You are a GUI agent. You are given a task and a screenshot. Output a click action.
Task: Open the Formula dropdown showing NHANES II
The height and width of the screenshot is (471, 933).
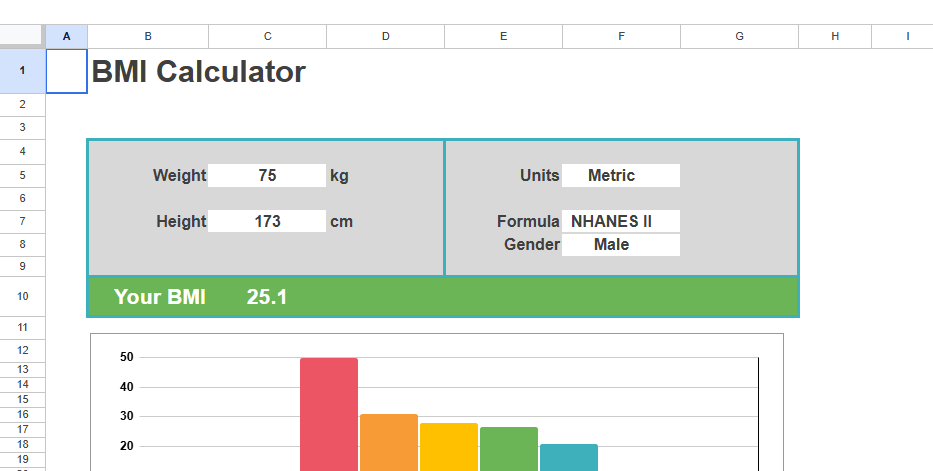[620, 221]
